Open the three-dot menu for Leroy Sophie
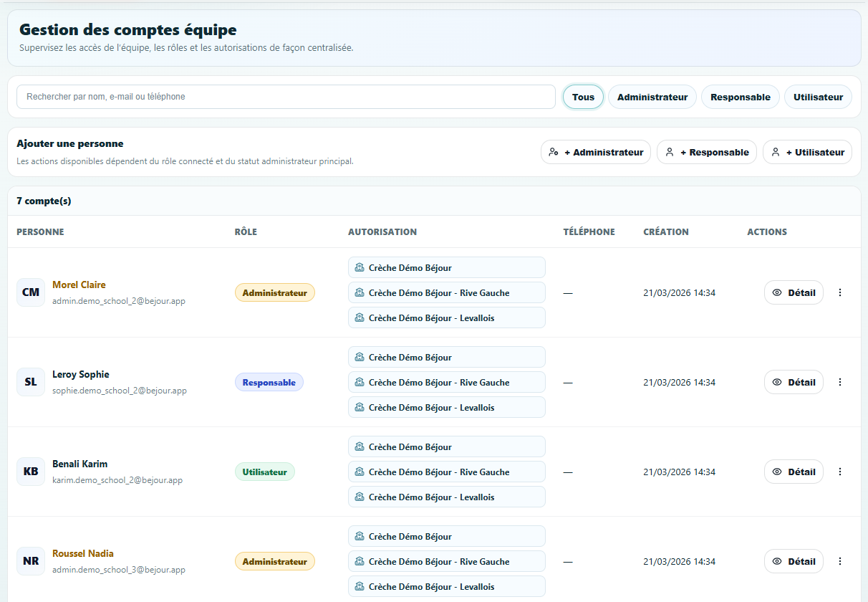 (840, 382)
